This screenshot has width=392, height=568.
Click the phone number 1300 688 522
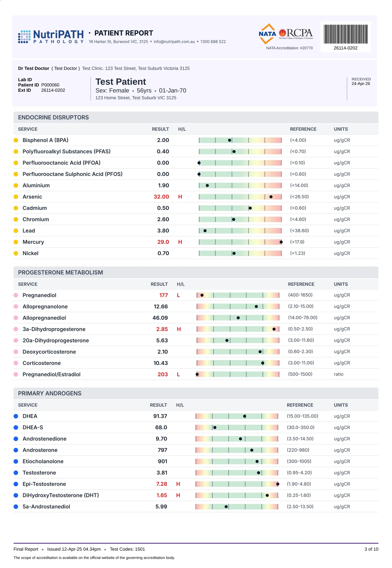[213, 42]
